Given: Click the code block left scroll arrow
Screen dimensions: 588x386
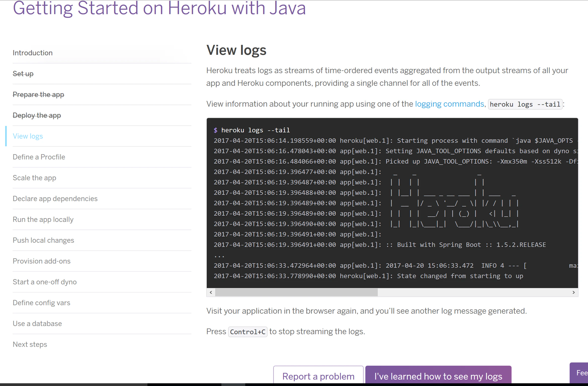Looking at the screenshot, I should click(x=211, y=292).
